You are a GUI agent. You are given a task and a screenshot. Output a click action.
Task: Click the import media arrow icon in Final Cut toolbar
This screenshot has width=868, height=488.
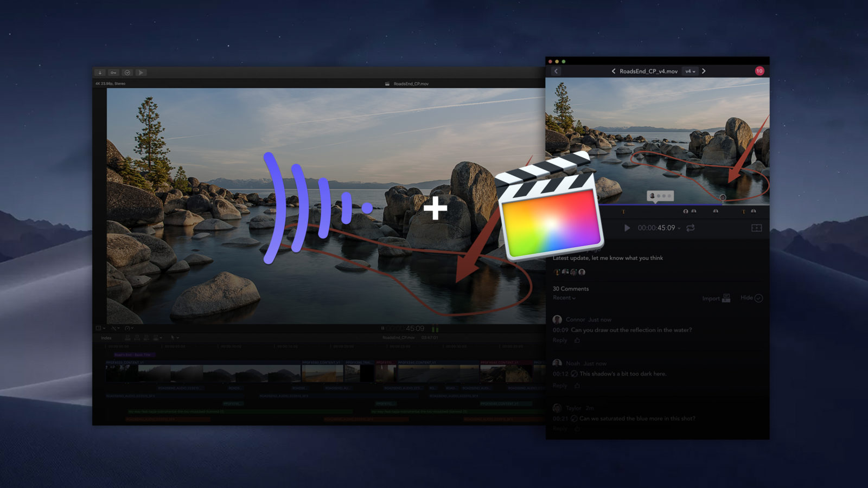(x=100, y=73)
